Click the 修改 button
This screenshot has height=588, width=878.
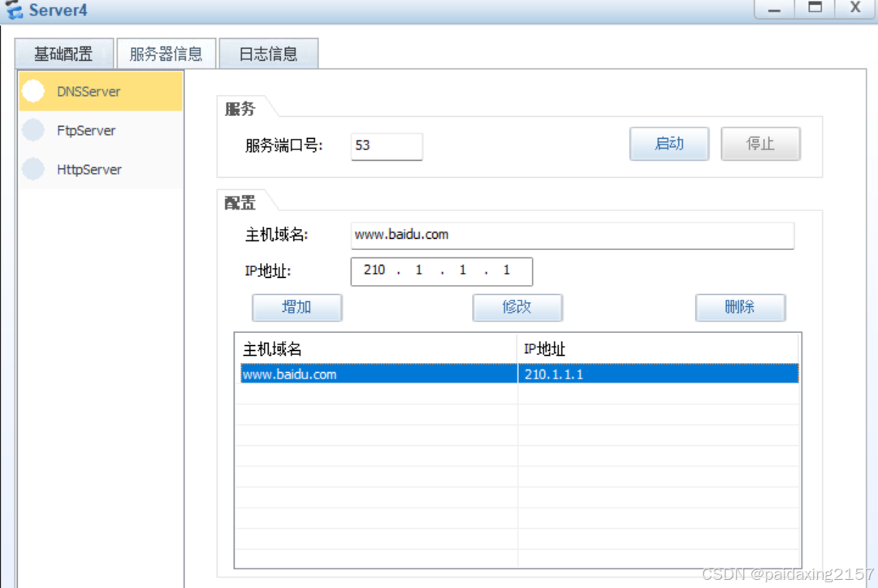tap(517, 308)
